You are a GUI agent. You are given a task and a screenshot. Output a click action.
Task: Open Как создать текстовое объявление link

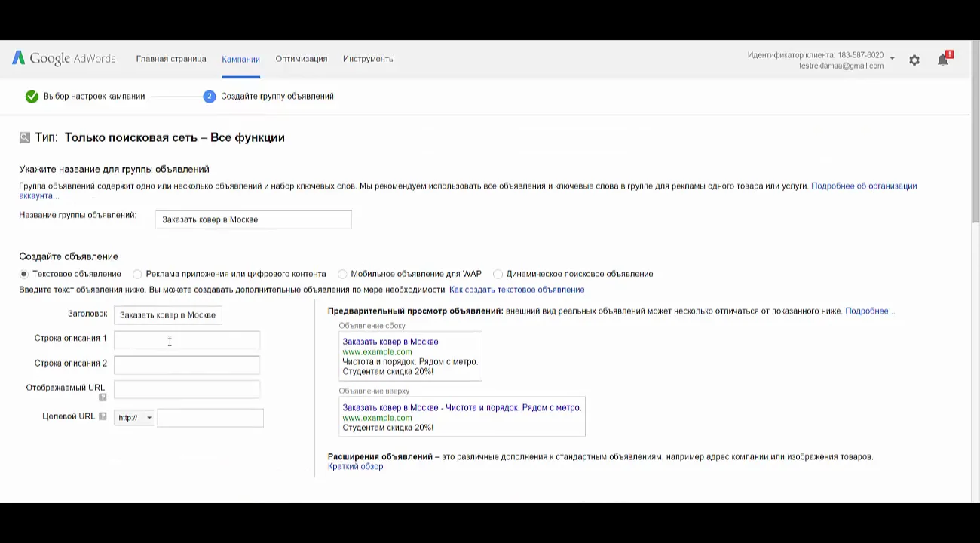pyautogui.click(x=516, y=290)
